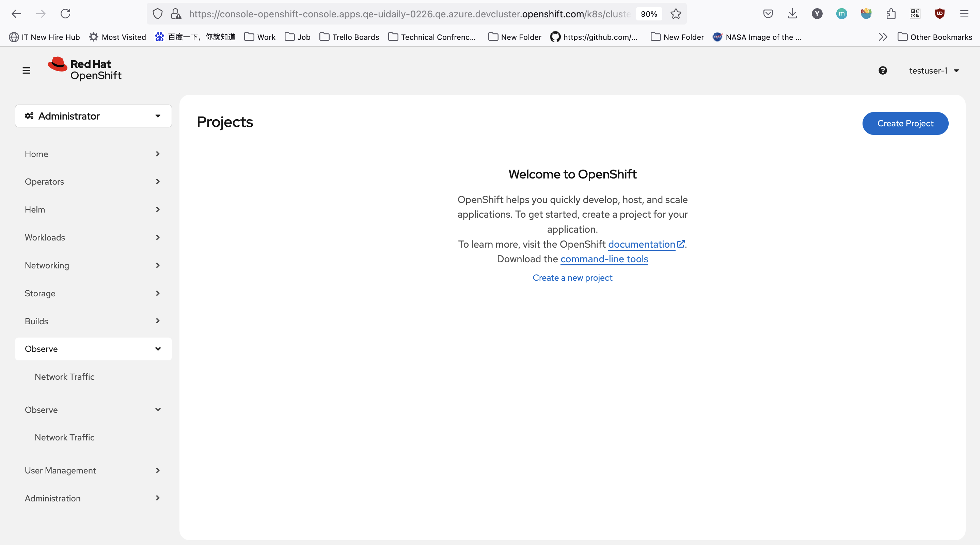Bookmark this page with the star icon
980x545 pixels.
tap(676, 14)
